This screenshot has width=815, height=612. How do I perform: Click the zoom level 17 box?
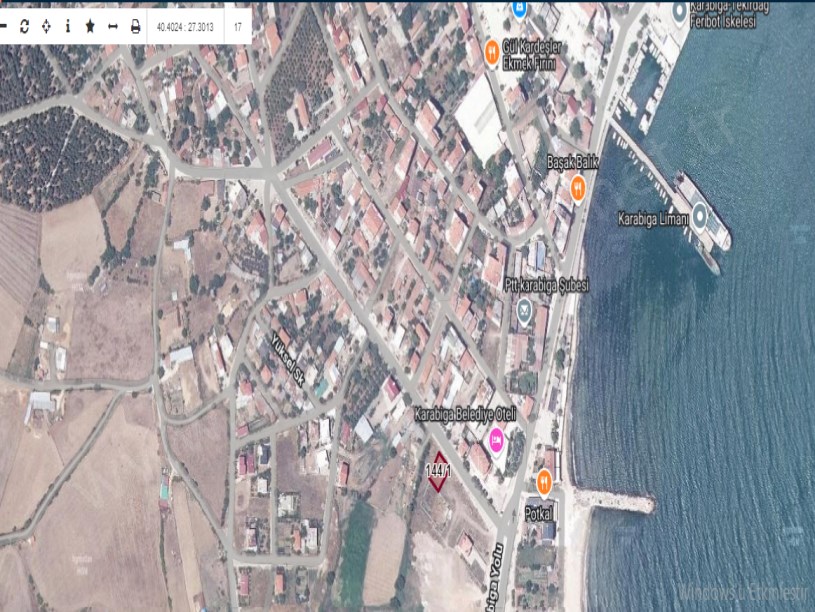pyautogui.click(x=238, y=27)
